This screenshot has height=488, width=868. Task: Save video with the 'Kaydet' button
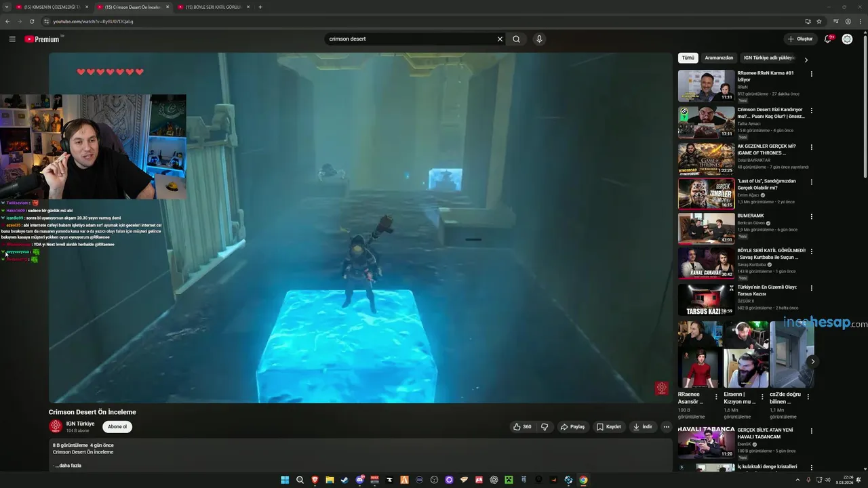point(608,427)
